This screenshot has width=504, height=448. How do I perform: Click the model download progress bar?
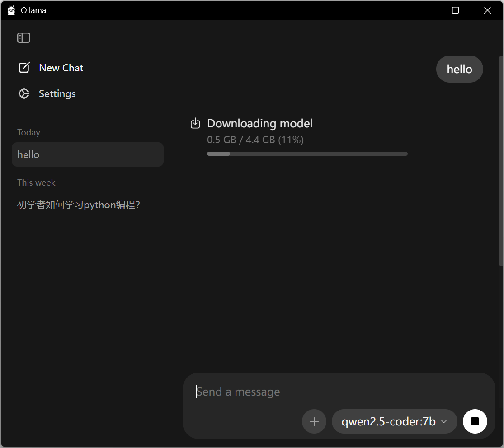pyautogui.click(x=307, y=154)
